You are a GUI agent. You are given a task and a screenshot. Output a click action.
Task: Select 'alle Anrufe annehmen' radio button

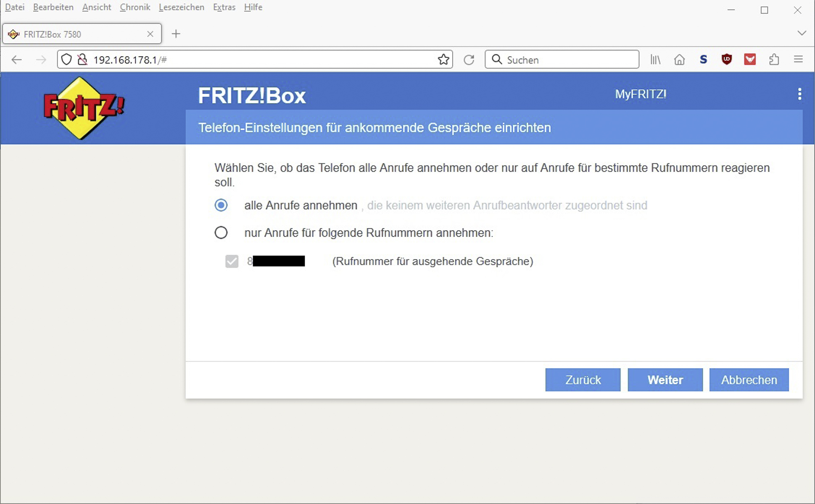coord(221,205)
